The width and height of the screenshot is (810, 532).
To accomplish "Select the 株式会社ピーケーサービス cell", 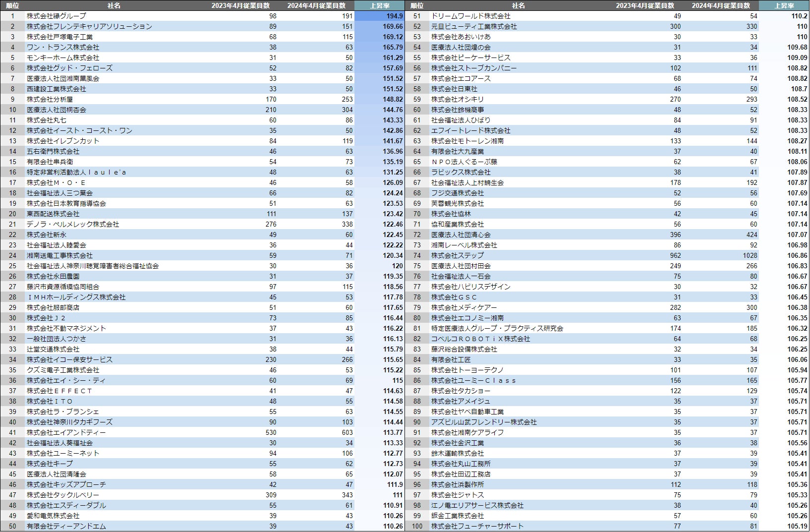I will (471, 58).
